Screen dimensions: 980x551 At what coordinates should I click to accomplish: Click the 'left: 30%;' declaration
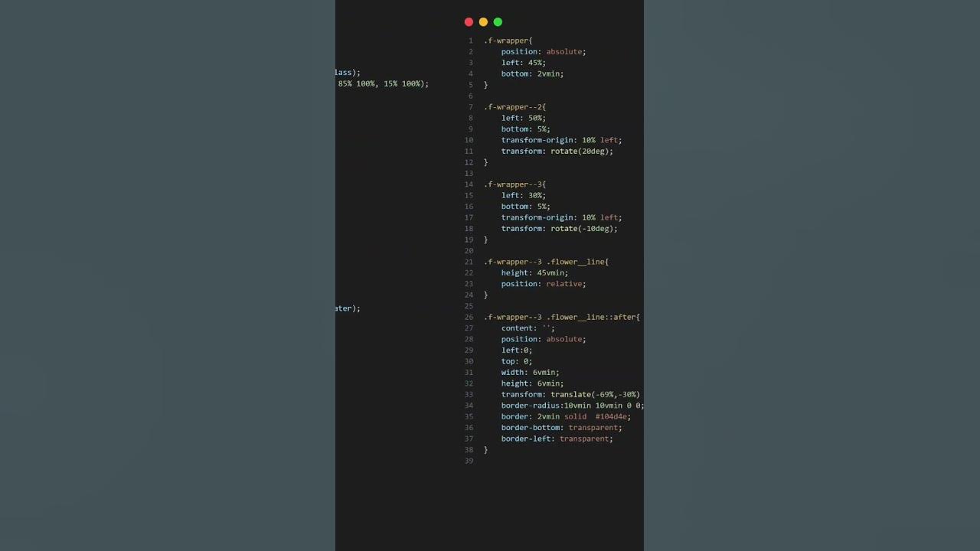[x=524, y=195]
